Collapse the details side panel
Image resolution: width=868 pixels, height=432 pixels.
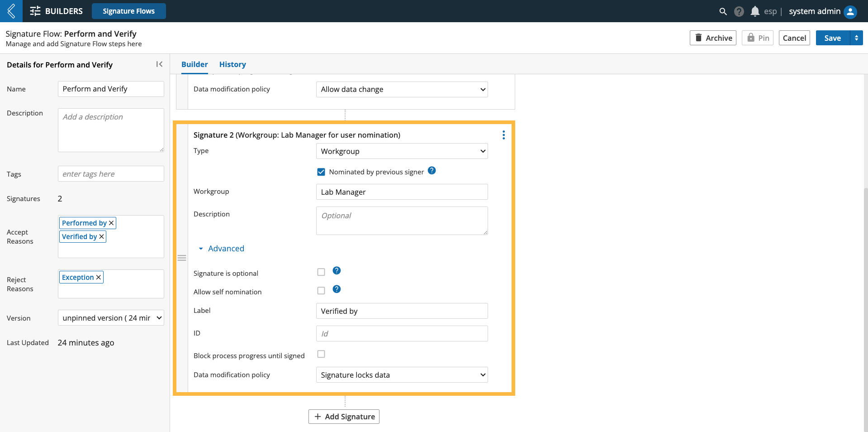(x=159, y=64)
